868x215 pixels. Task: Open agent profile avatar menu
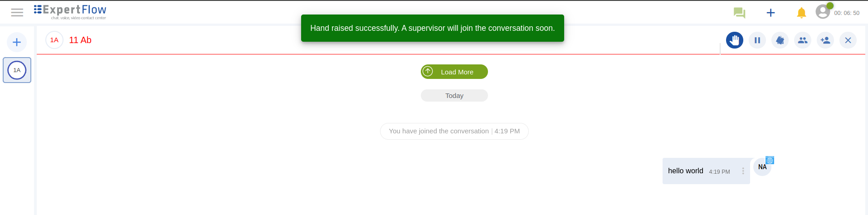click(823, 12)
